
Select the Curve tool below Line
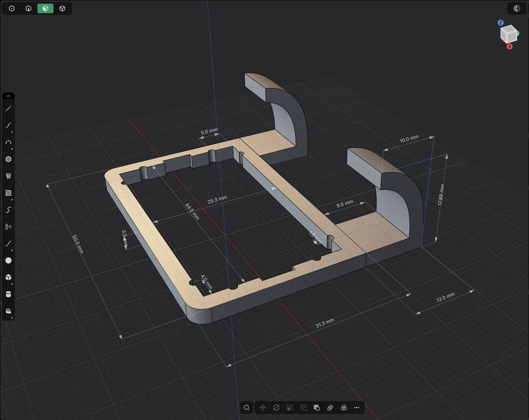click(x=9, y=125)
